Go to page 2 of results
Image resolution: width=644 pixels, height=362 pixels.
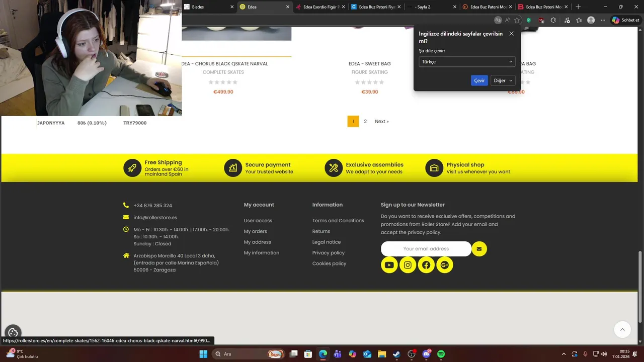click(x=365, y=121)
